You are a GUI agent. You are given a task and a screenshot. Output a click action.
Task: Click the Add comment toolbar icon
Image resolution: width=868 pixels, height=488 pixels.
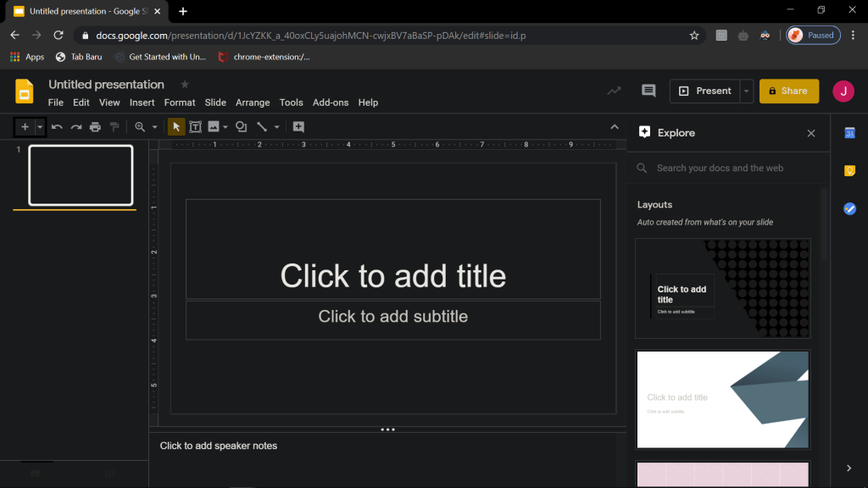point(298,127)
